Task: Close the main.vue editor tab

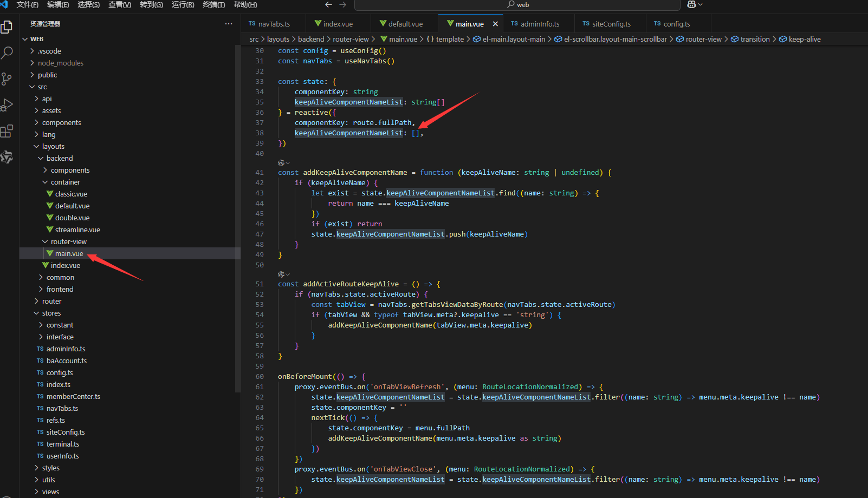Action: pyautogui.click(x=495, y=24)
